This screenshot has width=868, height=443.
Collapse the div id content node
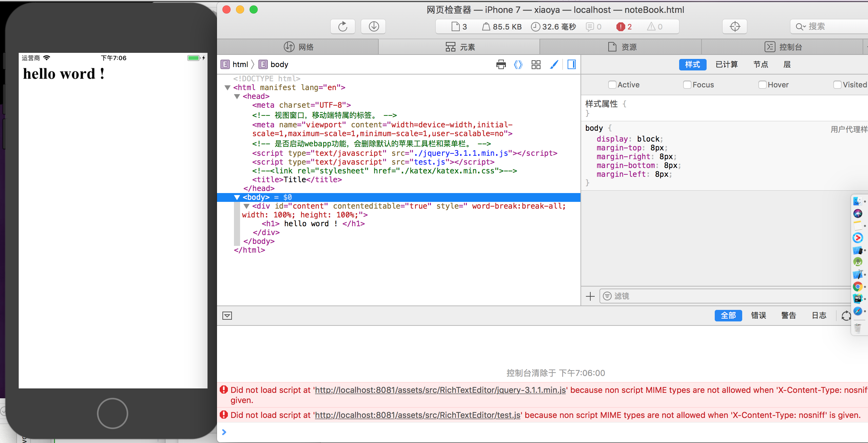pyautogui.click(x=246, y=206)
